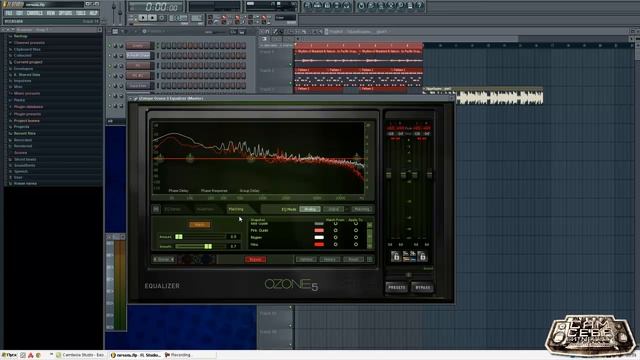Select Matching EQ mode

(362, 209)
